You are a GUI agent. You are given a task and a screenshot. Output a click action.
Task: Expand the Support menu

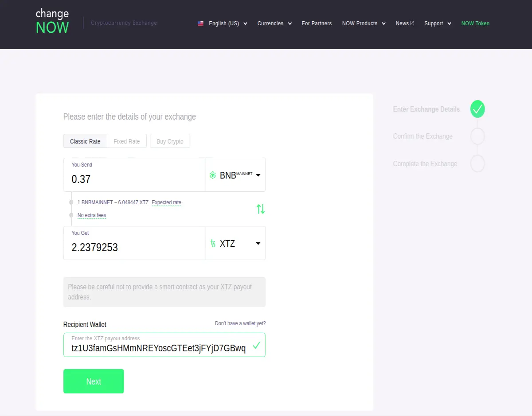pos(438,23)
